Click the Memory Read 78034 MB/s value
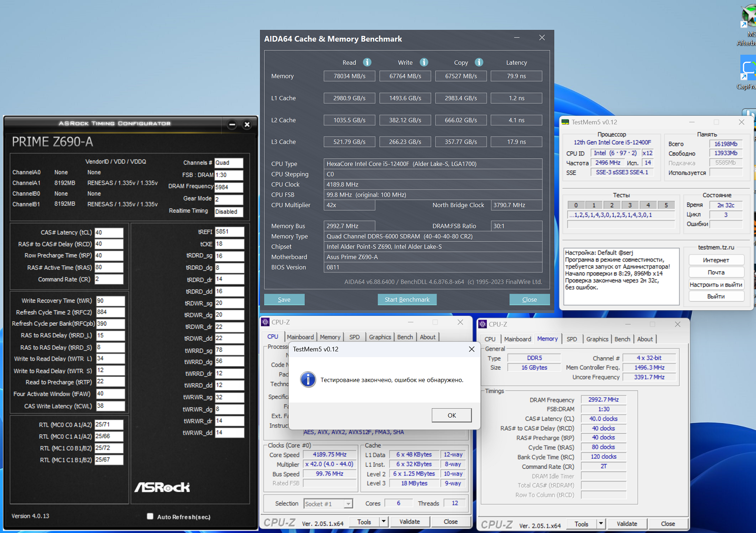Screen dimensions: 756x533 (350, 76)
